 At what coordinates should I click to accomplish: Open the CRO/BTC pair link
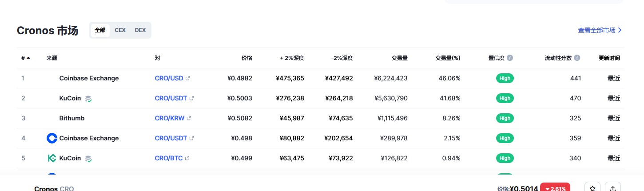pyautogui.click(x=169, y=158)
